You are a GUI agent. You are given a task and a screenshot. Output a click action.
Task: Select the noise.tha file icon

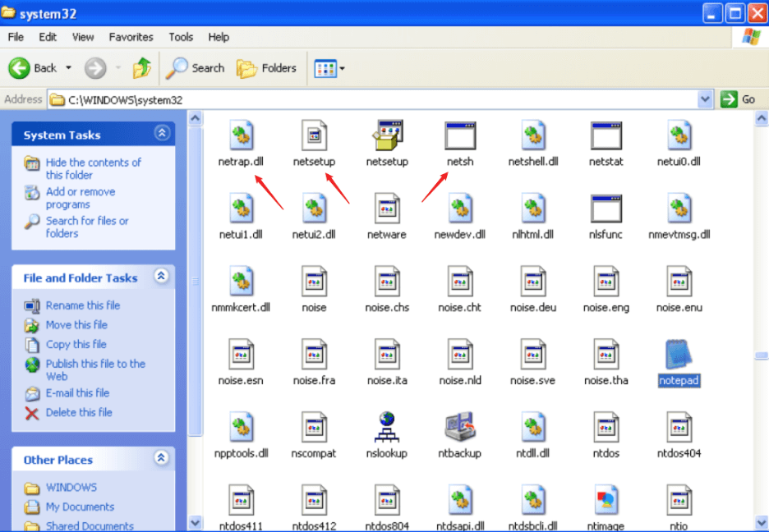click(606, 354)
